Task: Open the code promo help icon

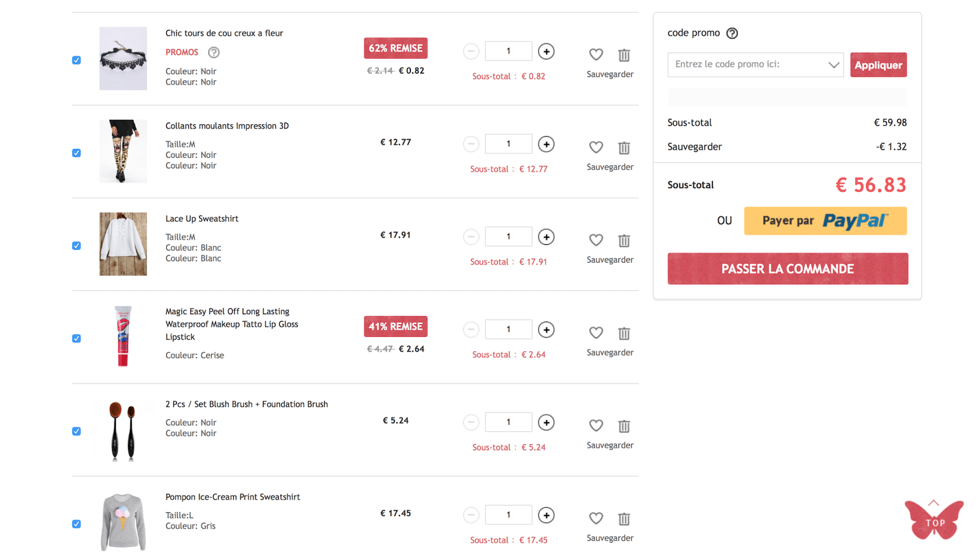Action: (732, 33)
